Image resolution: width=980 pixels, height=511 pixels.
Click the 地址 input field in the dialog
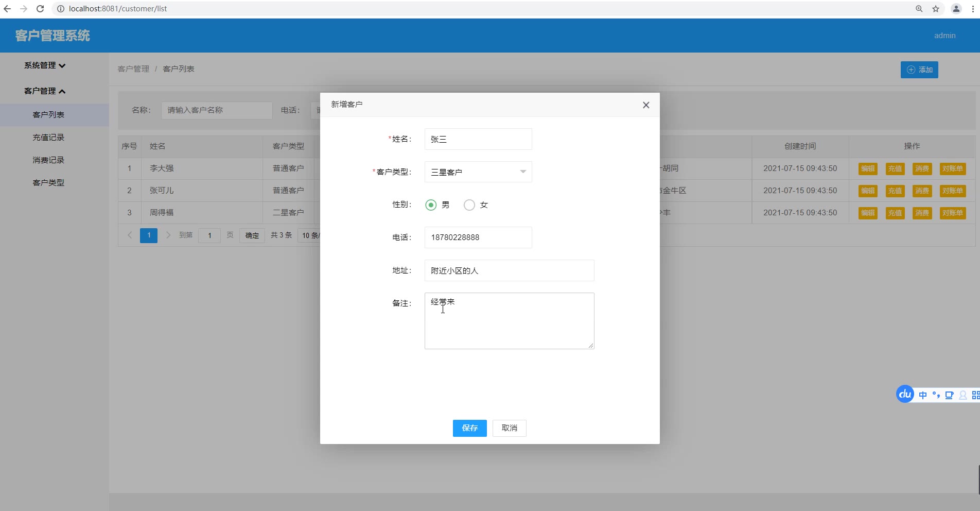point(510,270)
